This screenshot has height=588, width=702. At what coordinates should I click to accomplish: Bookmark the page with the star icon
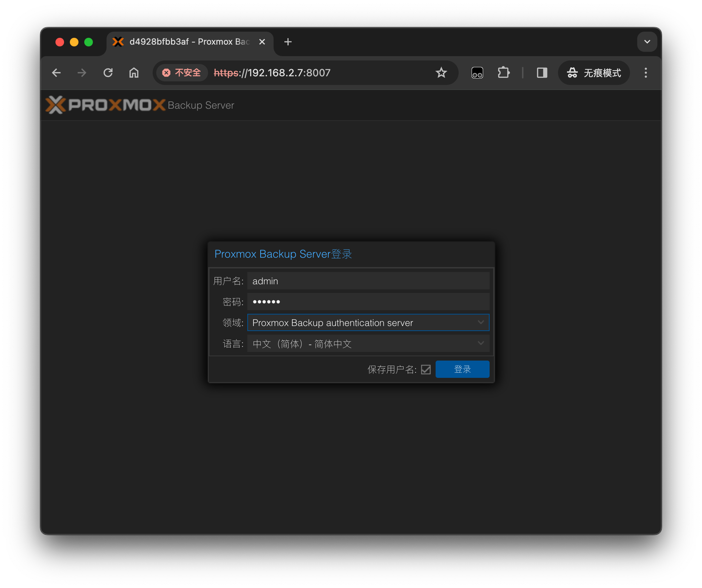coord(441,73)
